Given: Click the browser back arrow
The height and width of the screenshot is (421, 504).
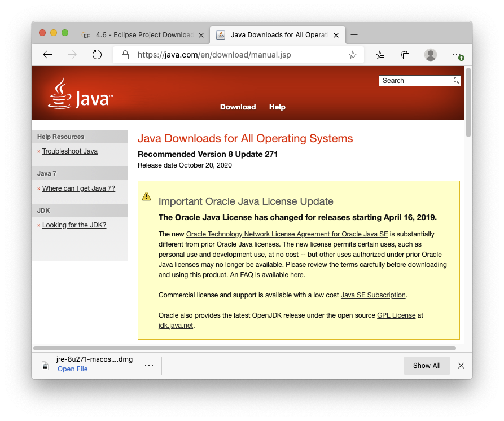Looking at the screenshot, I should point(47,55).
